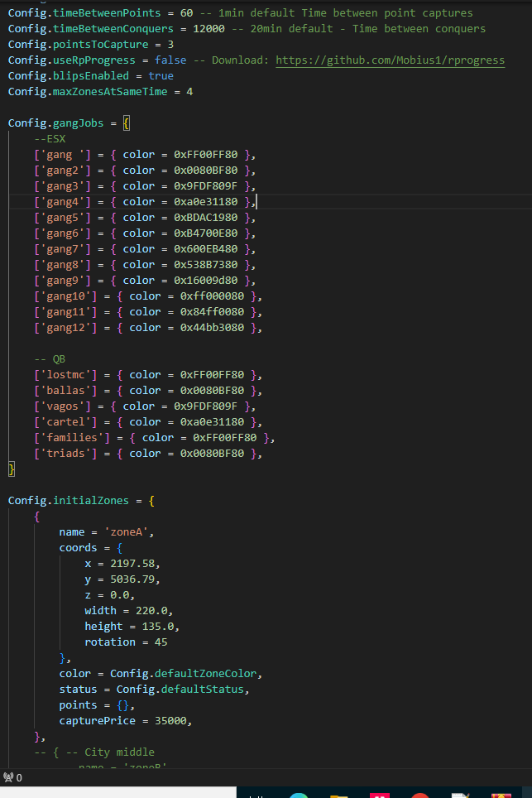
Task: Click the true value of blipsEnabled
Action: (x=161, y=76)
